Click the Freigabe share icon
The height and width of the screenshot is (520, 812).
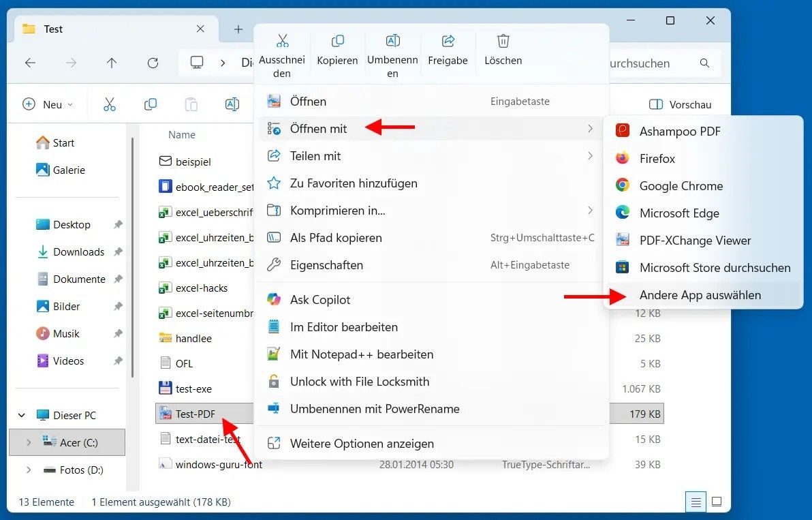pyautogui.click(x=448, y=42)
